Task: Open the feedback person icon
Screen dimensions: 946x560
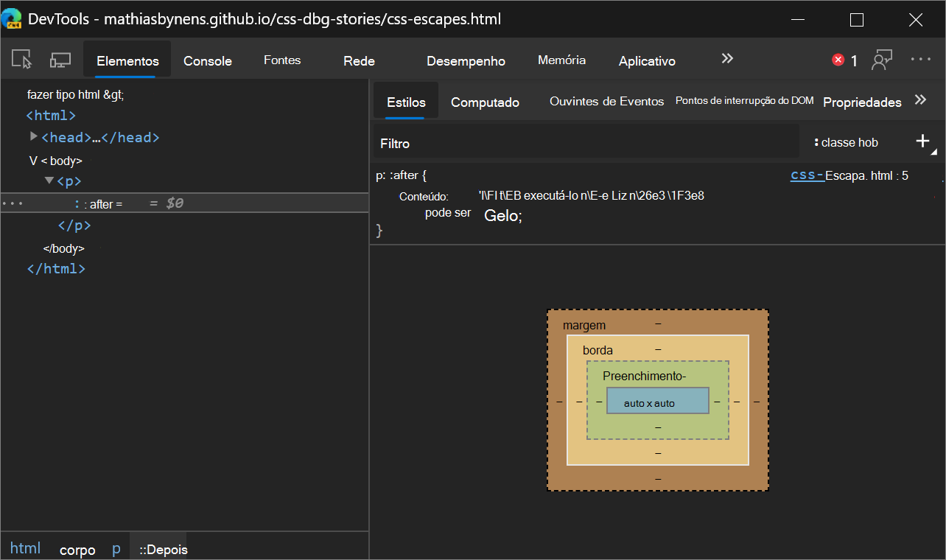Action: [882, 60]
